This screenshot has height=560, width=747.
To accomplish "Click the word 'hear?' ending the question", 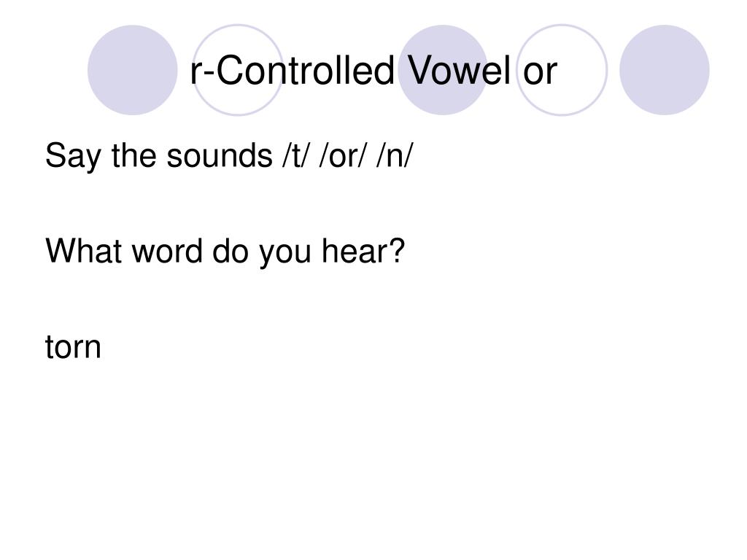I will (x=363, y=251).
